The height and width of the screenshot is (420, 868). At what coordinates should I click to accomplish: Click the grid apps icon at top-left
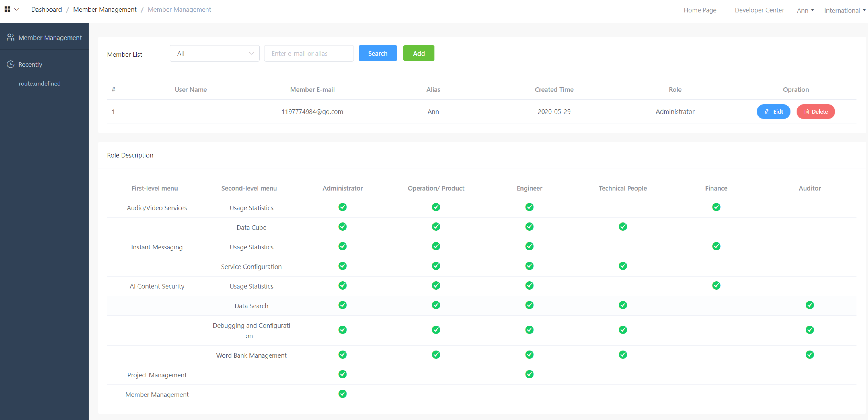[x=7, y=9]
